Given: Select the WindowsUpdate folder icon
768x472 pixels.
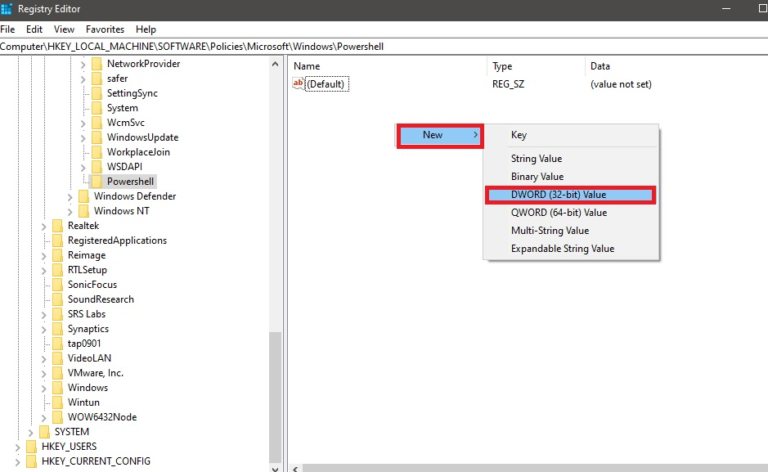Looking at the screenshot, I should [96, 137].
